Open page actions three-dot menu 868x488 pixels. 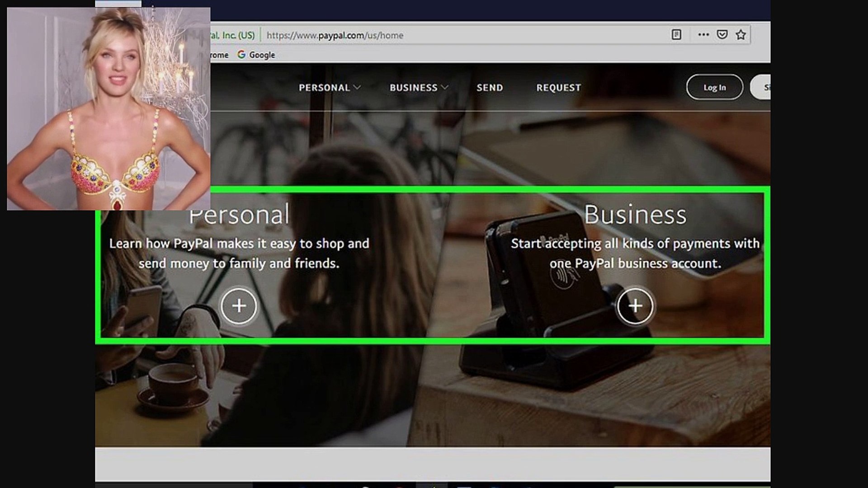(x=703, y=35)
